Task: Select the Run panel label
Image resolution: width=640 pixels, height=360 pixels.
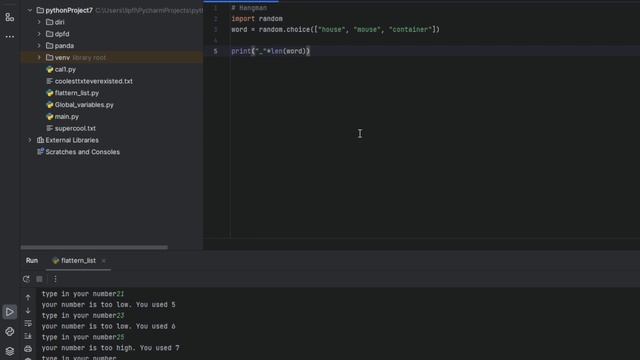Action: point(32,260)
